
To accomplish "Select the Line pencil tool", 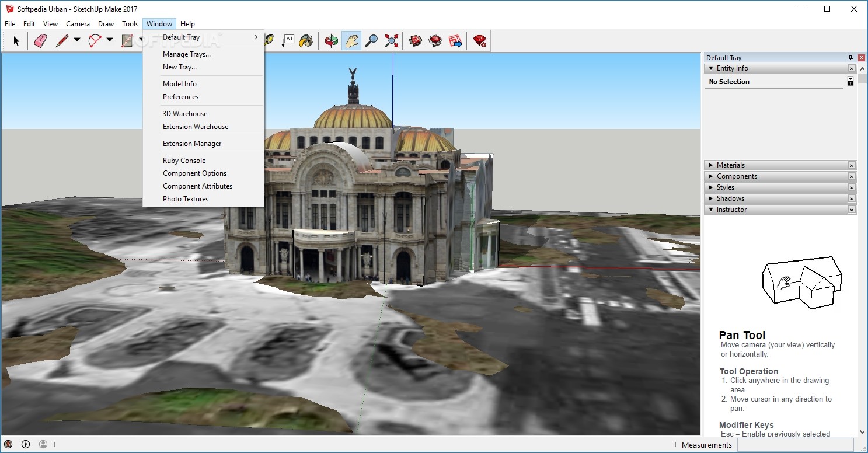I will [62, 41].
